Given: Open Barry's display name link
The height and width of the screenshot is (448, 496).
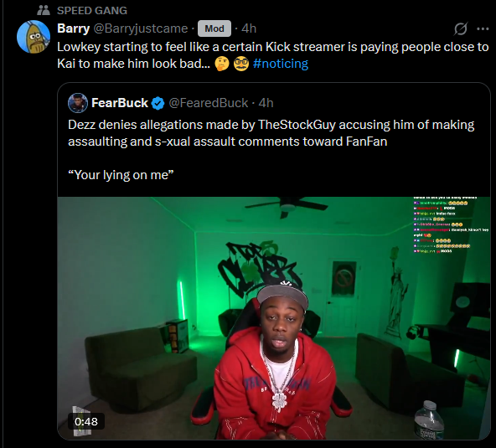Looking at the screenshot, I should 74,28.
